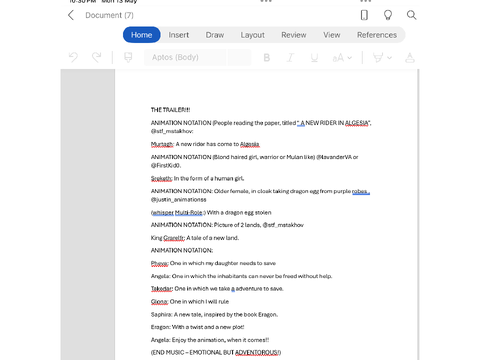This screenshot has height=360, width=480.
Task: Click the text 'King Graretr'
Action: coord(167,238)
